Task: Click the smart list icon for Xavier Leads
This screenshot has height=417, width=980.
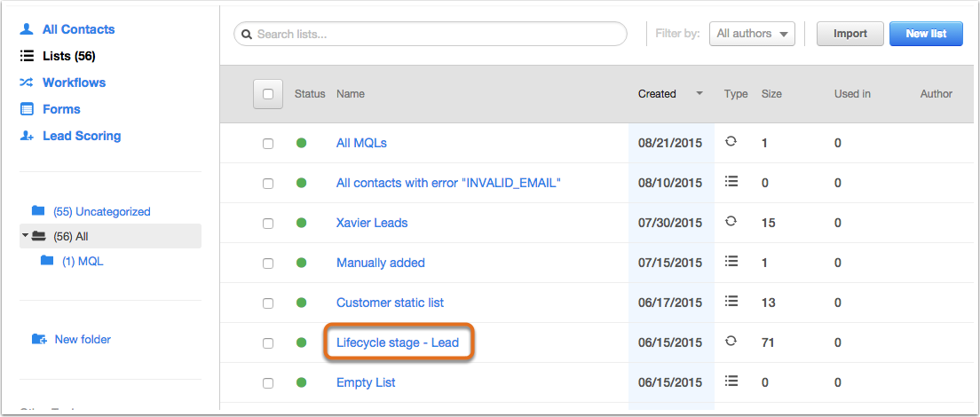Action: pos(731,222)
